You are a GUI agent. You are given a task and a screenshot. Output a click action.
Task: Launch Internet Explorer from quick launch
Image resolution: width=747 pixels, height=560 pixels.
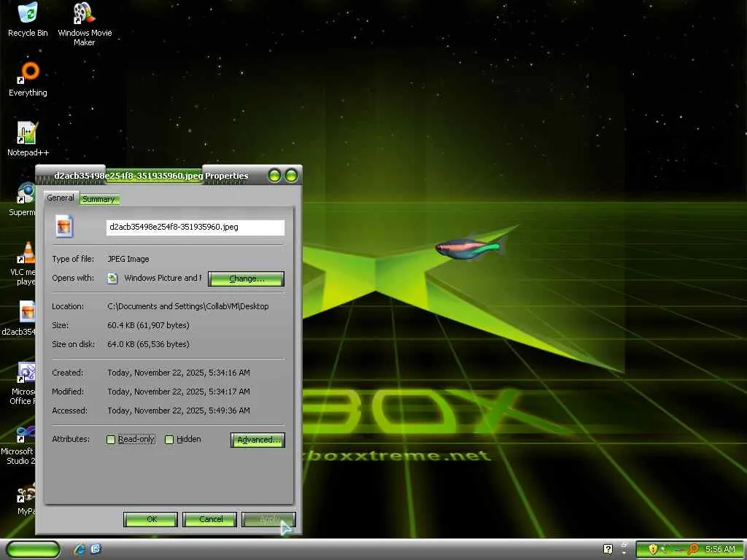(x=80, y=549)
